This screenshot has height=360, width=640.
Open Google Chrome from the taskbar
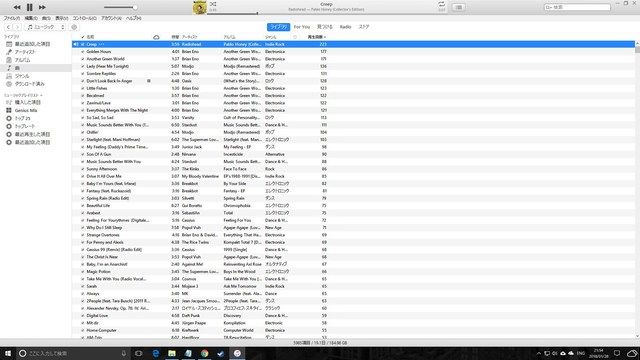click(204, 353)
